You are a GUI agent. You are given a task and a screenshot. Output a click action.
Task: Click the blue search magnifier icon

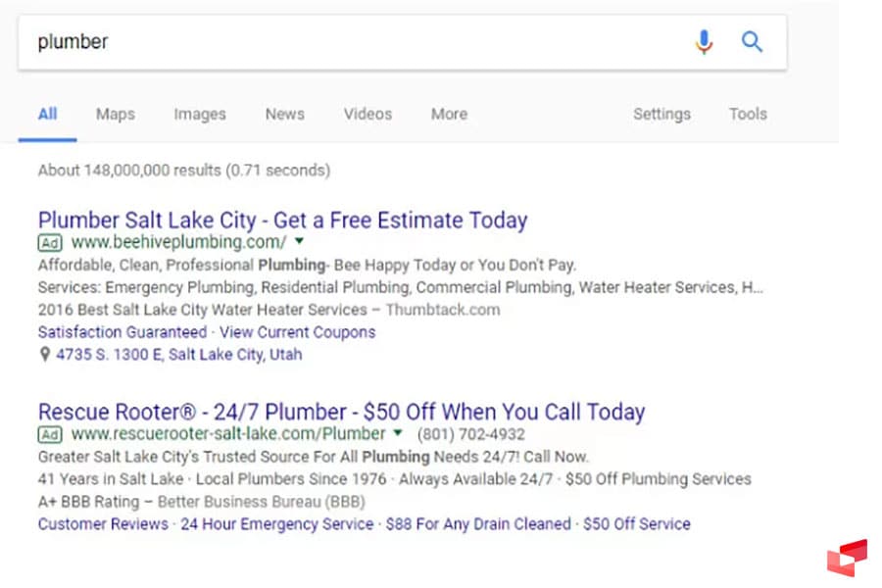752,42
